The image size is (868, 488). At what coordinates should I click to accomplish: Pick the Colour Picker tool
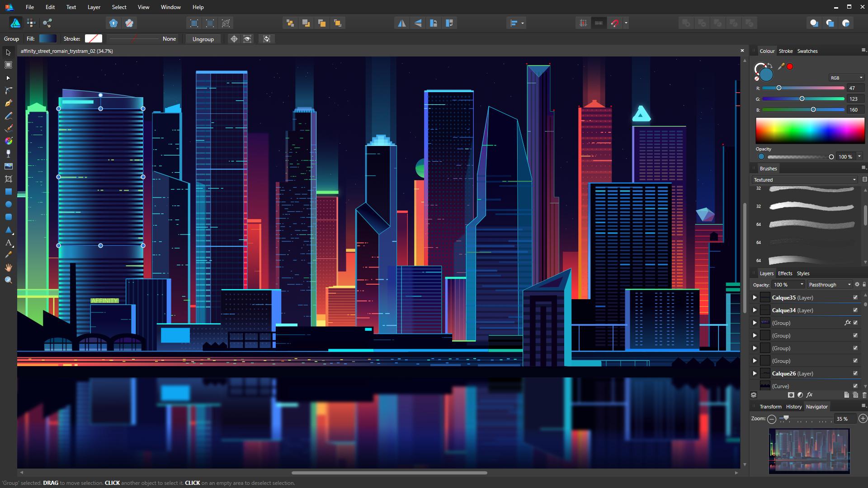(x=8, y=255)
